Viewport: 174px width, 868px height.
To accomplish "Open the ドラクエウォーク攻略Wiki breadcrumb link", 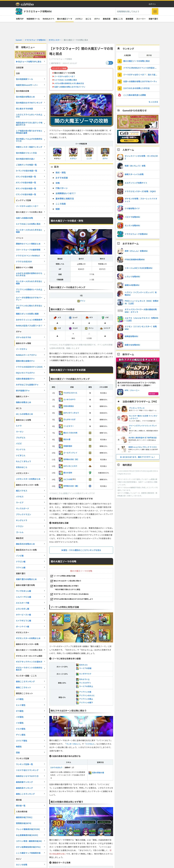I will pos(35,40).
